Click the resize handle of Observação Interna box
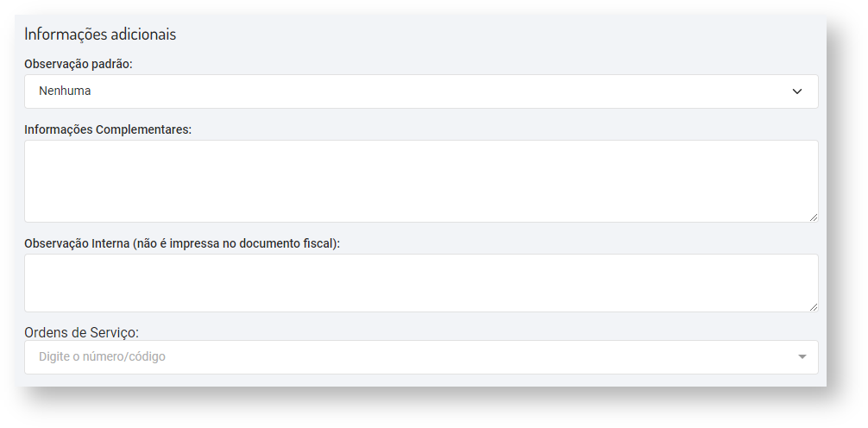 click(813, 306)
